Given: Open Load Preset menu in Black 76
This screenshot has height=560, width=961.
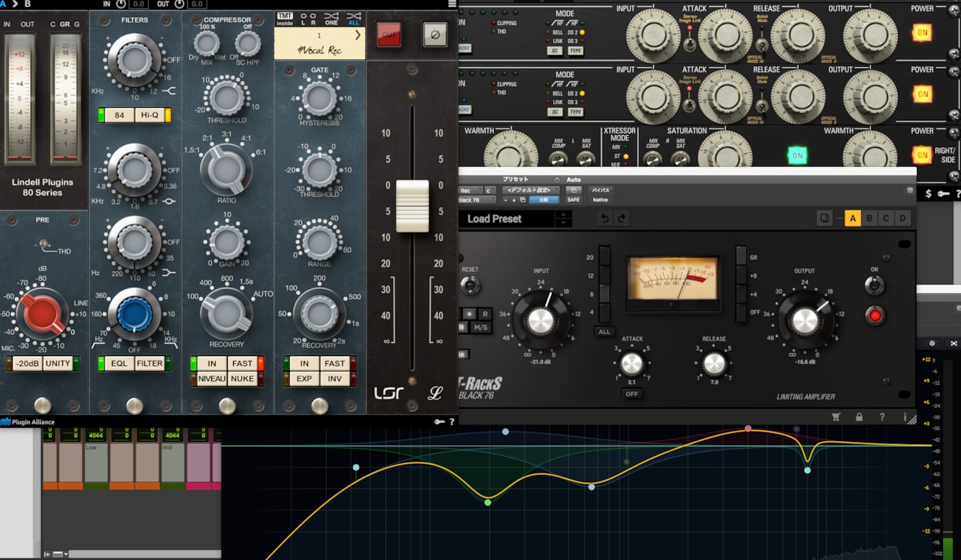Looking at the screenshot, I should [x=507, y=219].
